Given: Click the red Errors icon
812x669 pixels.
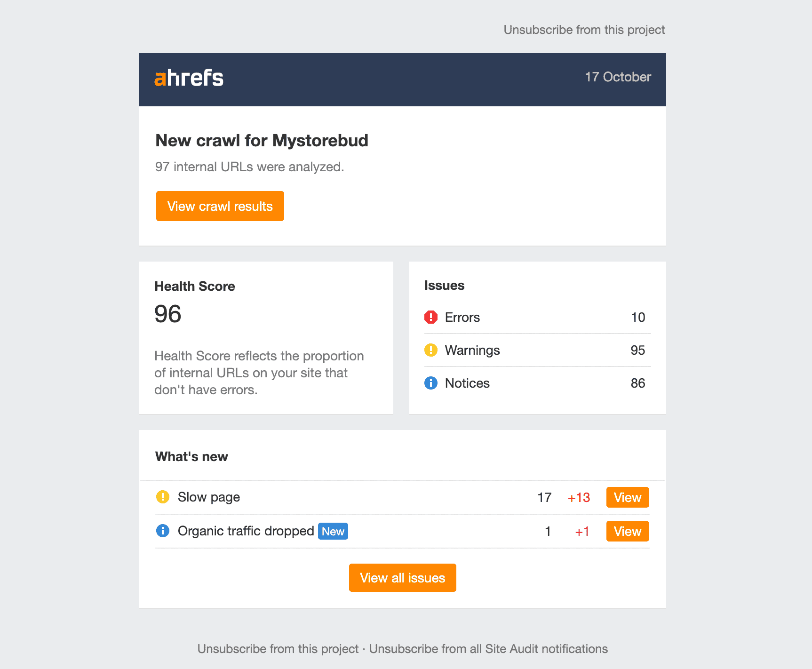Looking at the screenshot, I should point(431,317).
